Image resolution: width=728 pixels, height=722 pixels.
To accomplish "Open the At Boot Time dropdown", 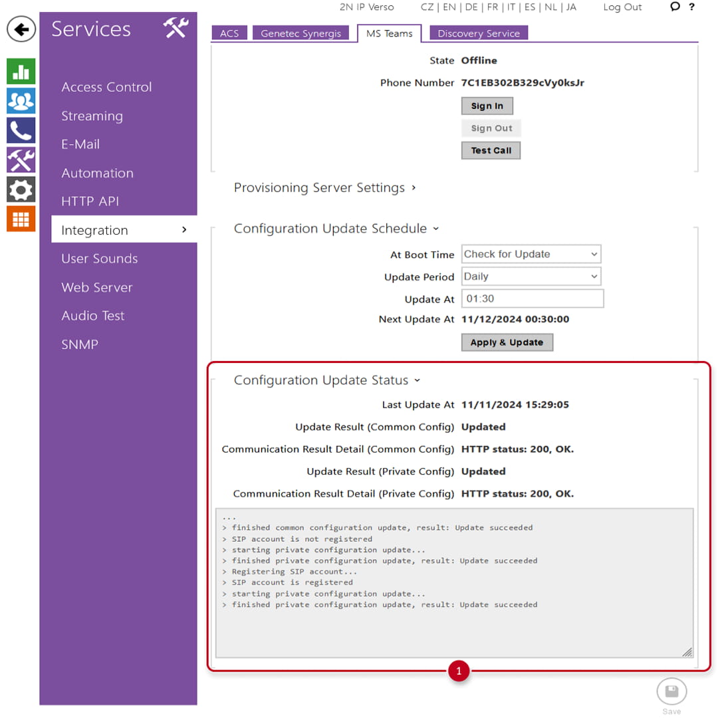I will click(x=531, y=254).
